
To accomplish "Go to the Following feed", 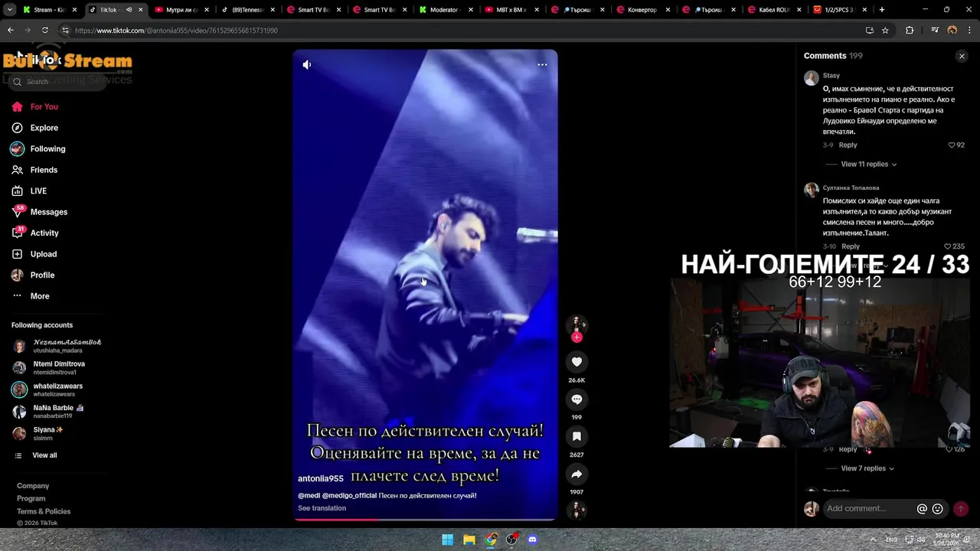I will [38, 149].
